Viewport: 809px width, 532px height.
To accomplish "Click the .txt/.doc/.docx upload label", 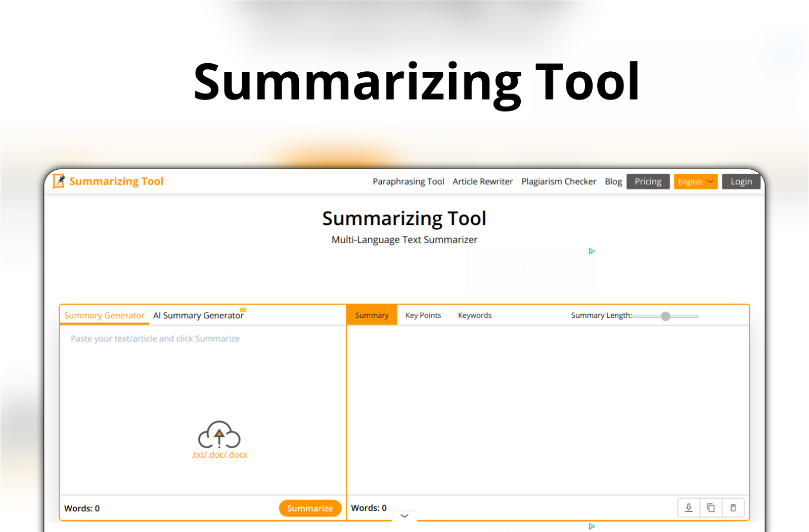I will click(219, 455).
